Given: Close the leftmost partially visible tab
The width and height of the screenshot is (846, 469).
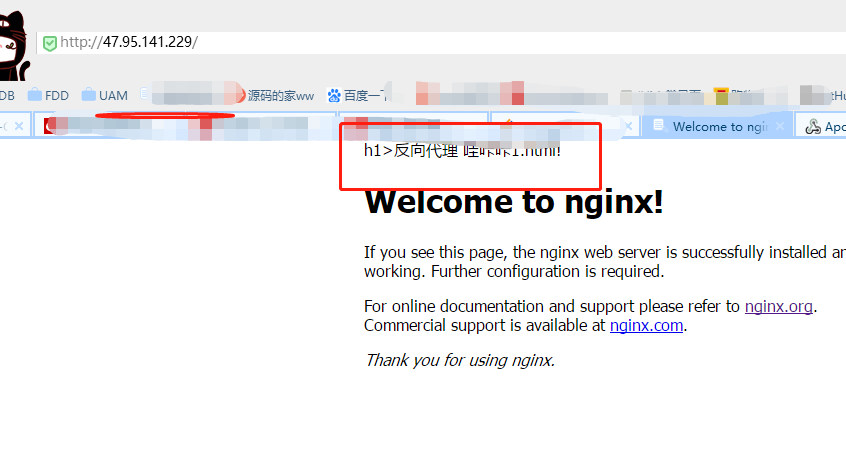Looking at the screenshot, I should click(x=19, y=126).
